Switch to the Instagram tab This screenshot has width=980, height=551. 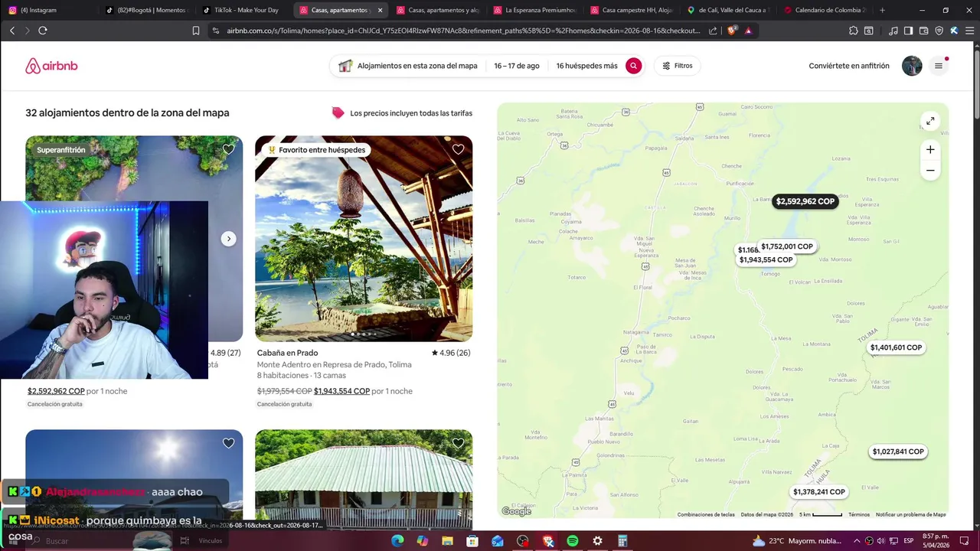(51, 10)
